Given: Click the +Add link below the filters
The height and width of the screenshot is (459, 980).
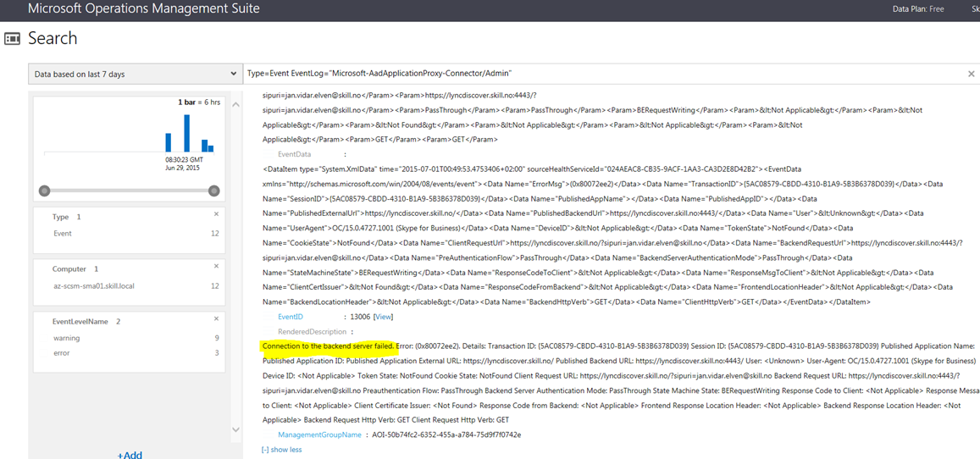Looking at the screenshot, I should click(130, 455).
